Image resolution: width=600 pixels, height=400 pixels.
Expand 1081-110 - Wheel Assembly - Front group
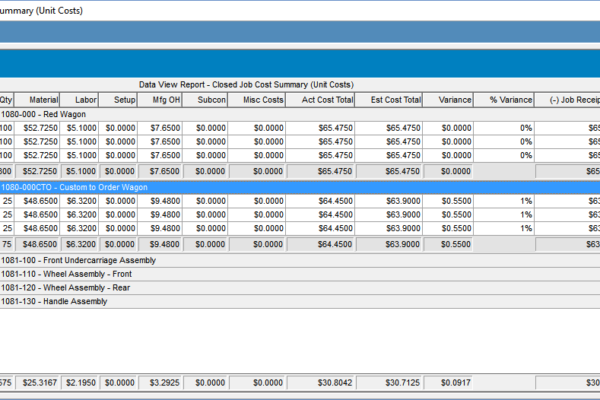point(300,274)
